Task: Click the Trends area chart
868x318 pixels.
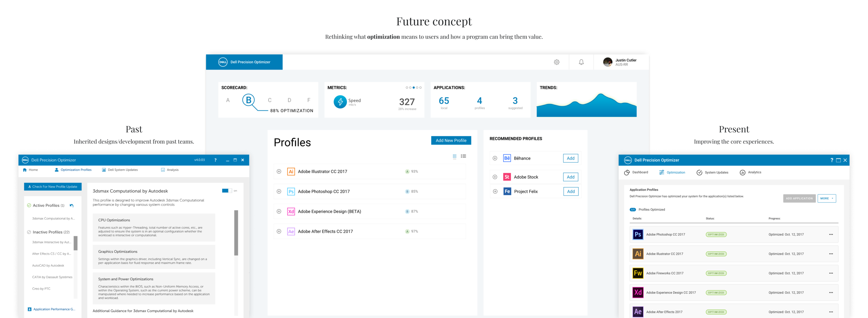Action: point(586,105)
